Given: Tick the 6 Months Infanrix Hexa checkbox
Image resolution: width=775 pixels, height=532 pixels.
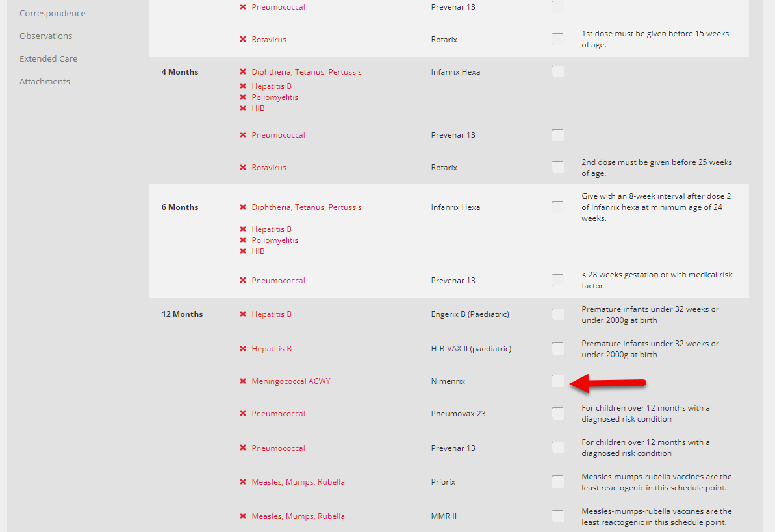Looking at the screenshot, I should click(557, 207).
